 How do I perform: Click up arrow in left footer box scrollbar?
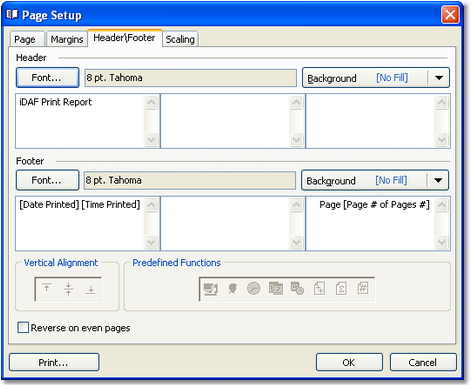coord(151,204)
